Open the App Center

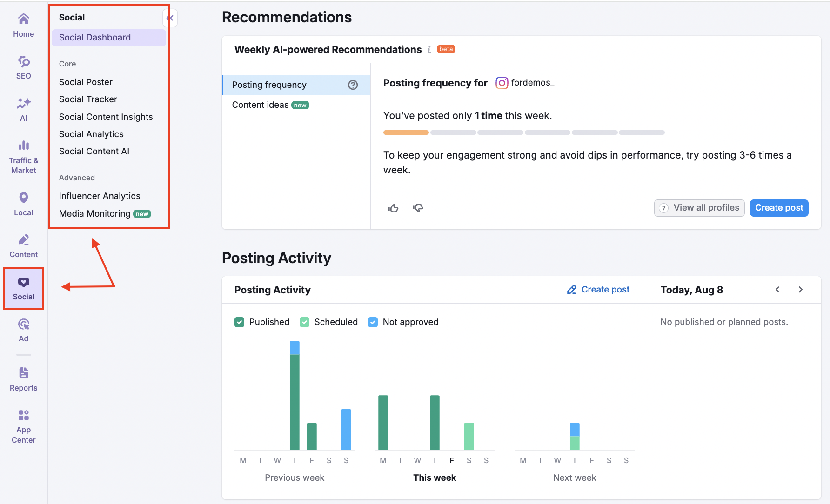[x=23, y=425]
